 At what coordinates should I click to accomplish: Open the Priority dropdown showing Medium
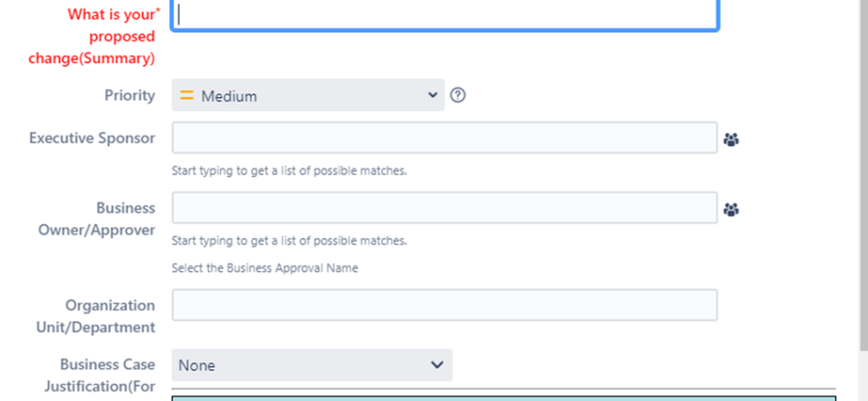click(308, 95)
